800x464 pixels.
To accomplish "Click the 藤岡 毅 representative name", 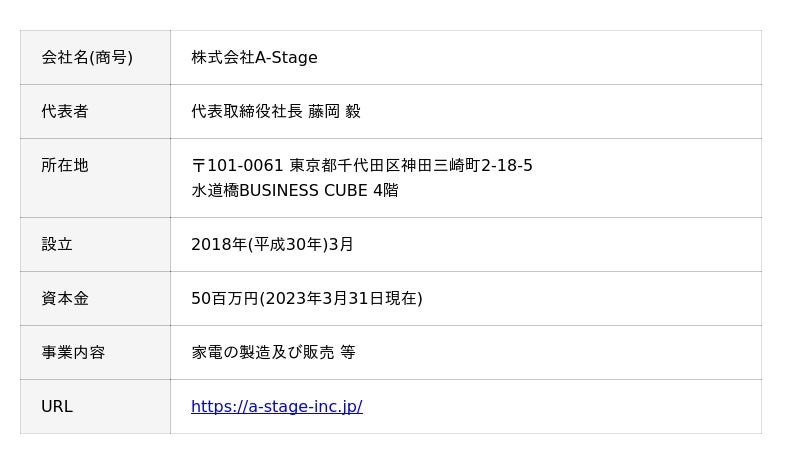I will pyautogui.click(x=334, y=112).
